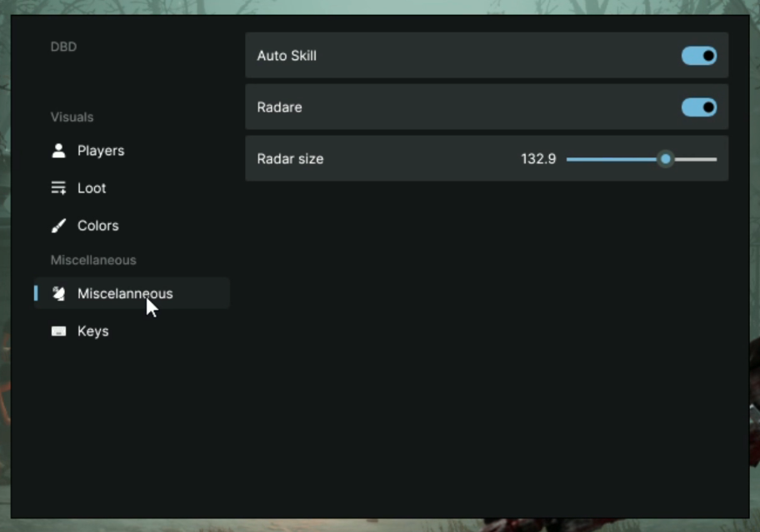Click the Miscelanneous sidebar icon

pos(58,293)
